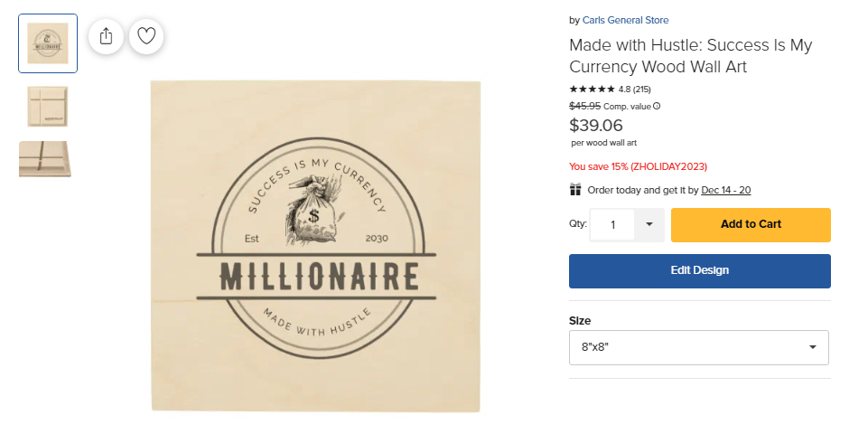Image resolution: width=868 pixels, height=434 pixels.
Task: Click the Qty input field
Action: [613, 225]
